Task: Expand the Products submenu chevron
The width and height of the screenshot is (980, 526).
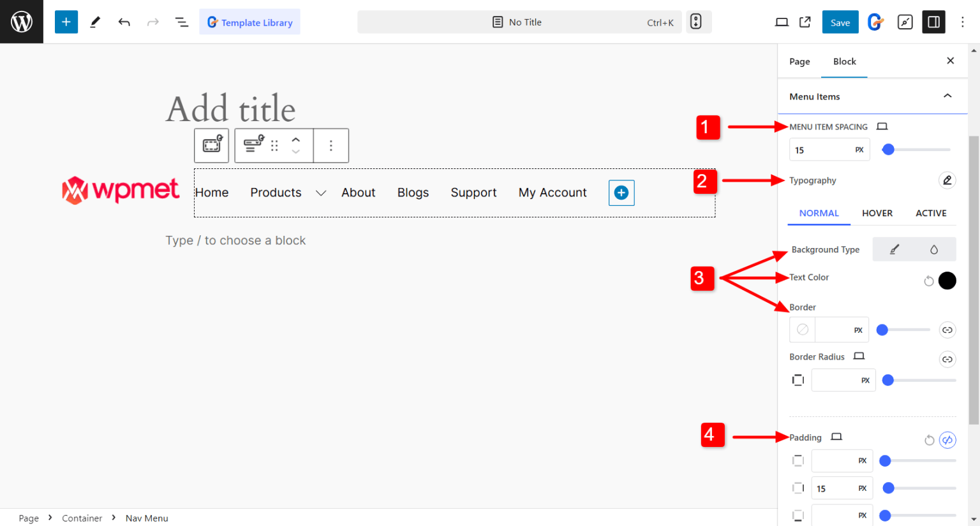Action: (x=321, y=193)
